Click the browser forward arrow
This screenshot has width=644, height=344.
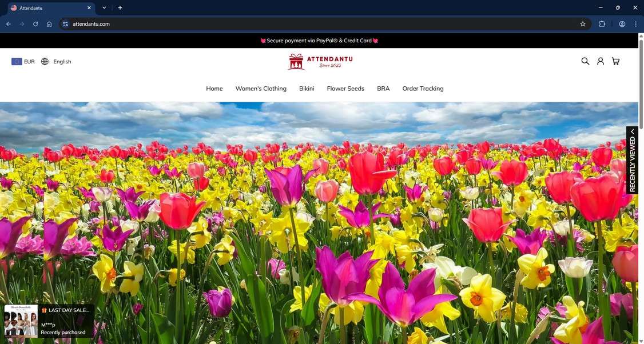(22, 24)
